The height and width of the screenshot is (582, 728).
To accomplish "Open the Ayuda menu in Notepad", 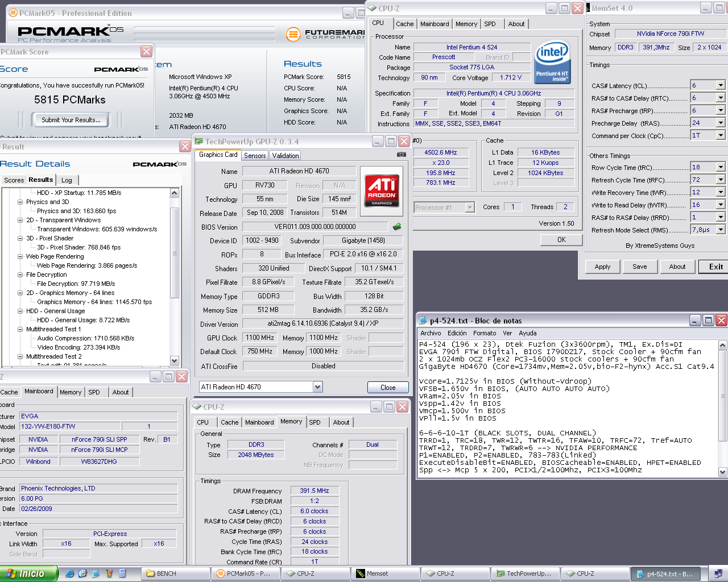I will 528,333.
